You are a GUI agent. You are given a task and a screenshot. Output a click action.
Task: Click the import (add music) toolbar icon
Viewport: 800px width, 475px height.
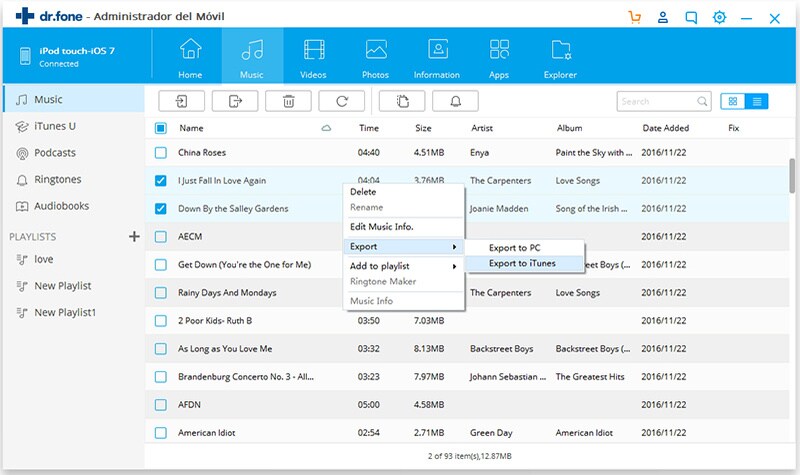(182, 102)
